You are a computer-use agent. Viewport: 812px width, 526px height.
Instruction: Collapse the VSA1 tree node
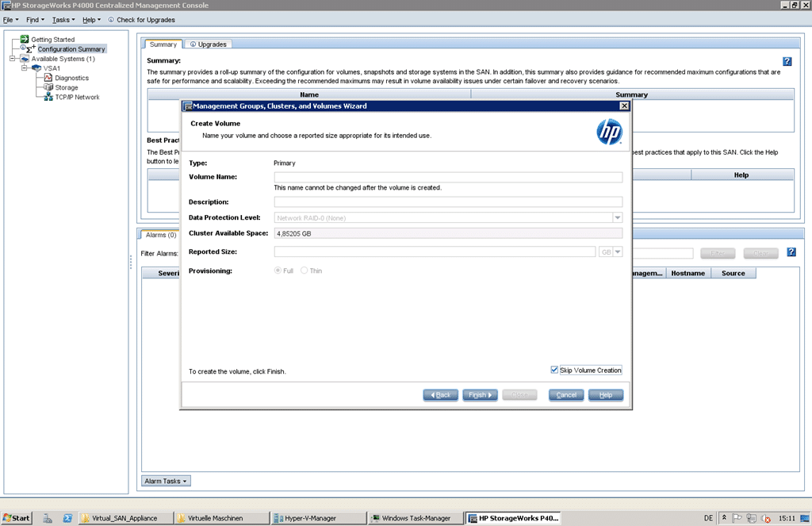coord(24,68)
